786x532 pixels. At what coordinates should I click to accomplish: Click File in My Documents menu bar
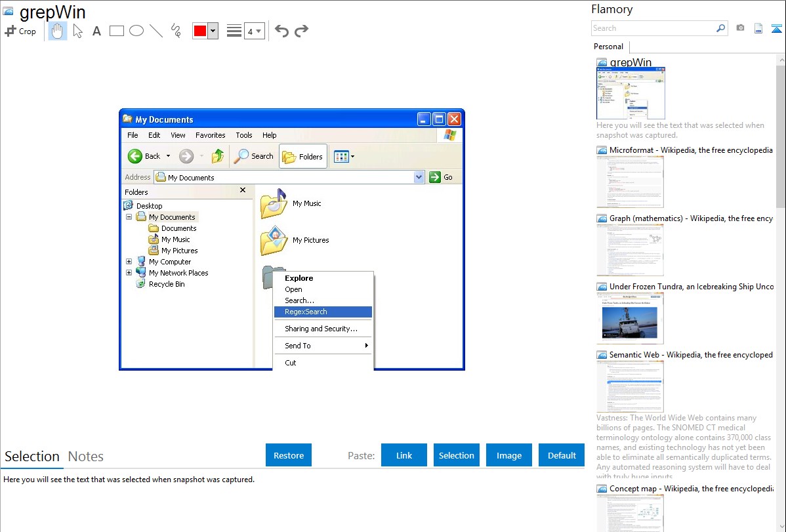133,135
